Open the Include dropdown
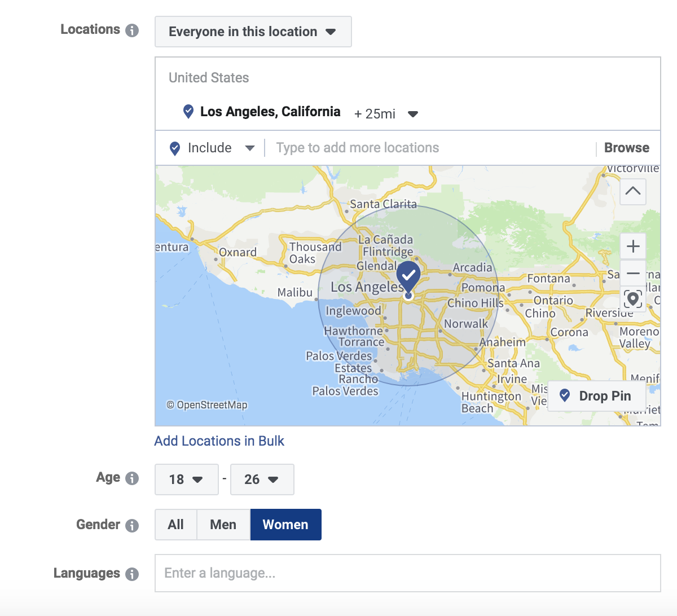Screen dimensions: 677x616 (x=212, y=148)
